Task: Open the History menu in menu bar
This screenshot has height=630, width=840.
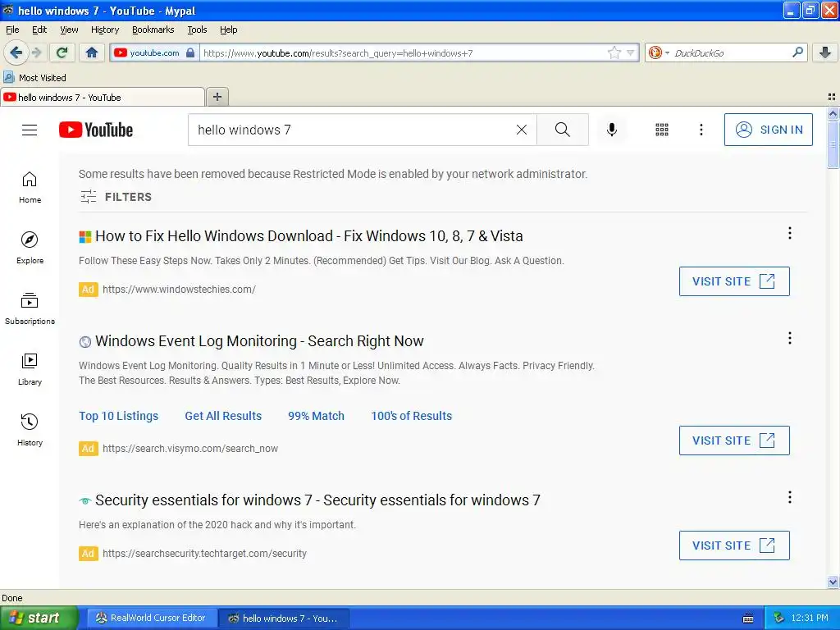Action: point(104,30)
